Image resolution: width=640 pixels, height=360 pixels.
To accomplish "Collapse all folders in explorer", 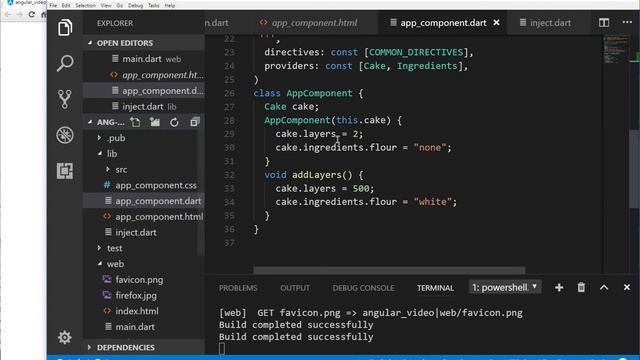I will click(195, 122).
